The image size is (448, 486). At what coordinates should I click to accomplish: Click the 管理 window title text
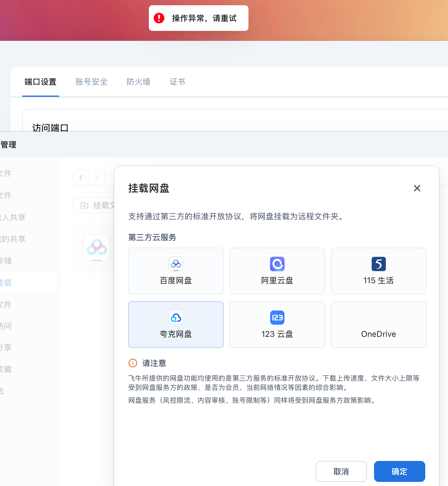pyautogui.click(x=8, y=145)
